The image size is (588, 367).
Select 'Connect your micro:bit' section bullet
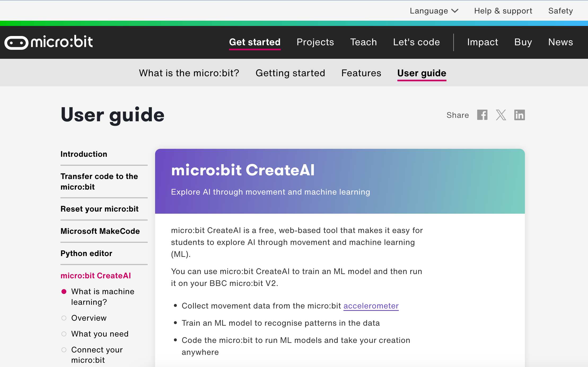[x=64, y=350]
